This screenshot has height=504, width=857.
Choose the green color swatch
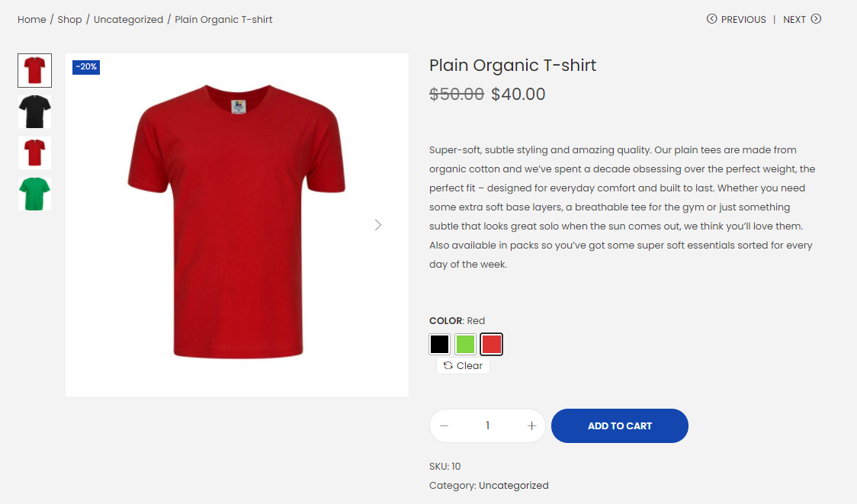466,345
